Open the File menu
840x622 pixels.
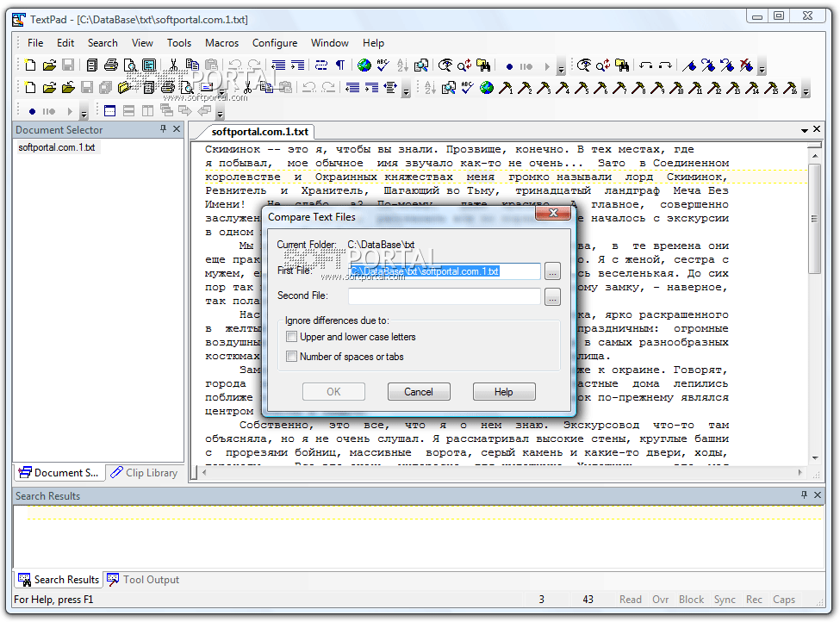(x=35, y=43)
